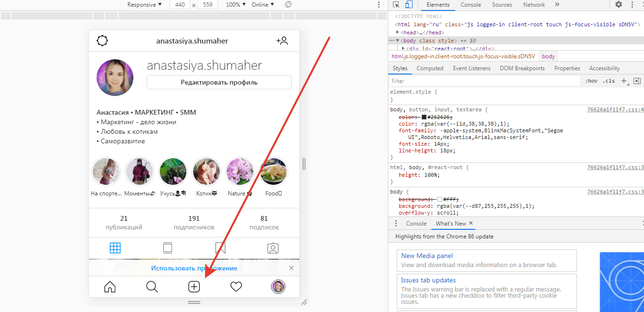The width and height of the screenshot is (644, 312).
Task: Add a new style rule plus icon
Action: click(x=624, y=81)
